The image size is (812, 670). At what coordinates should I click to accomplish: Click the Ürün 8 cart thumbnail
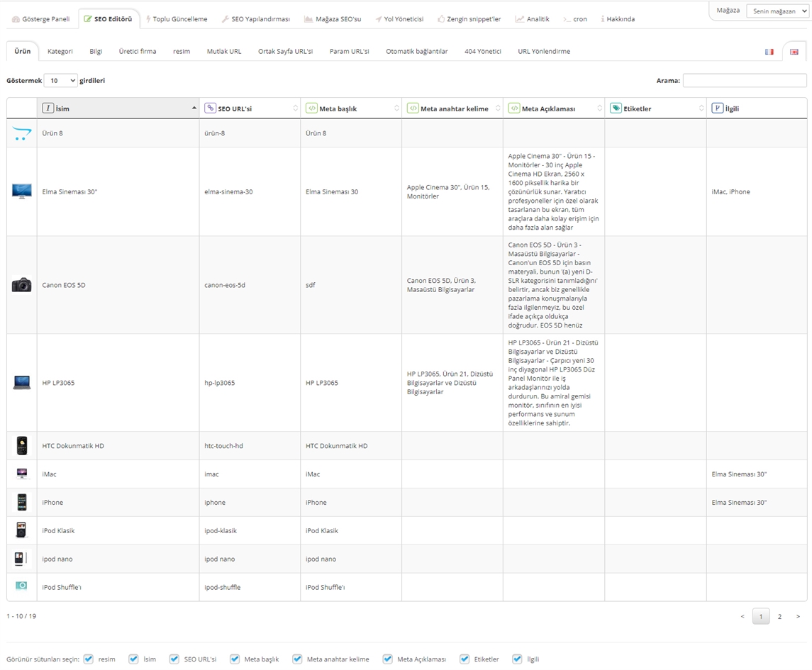click(22, 133)
